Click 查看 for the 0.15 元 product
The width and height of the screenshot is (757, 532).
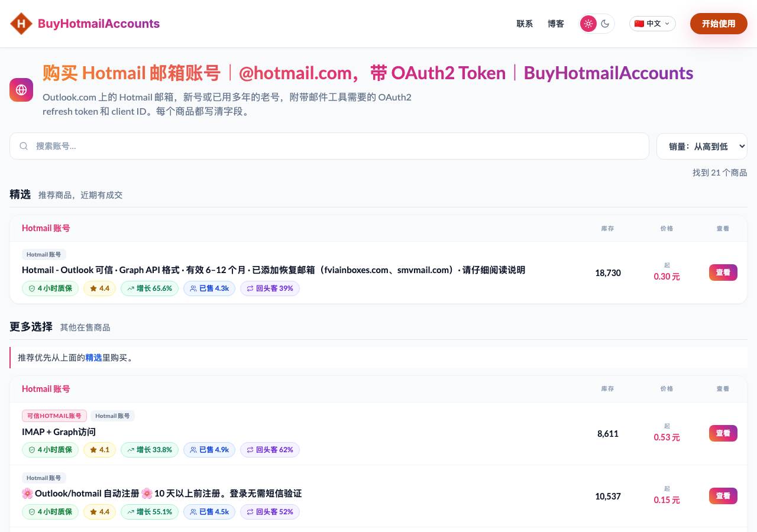[x=723, y=496]
